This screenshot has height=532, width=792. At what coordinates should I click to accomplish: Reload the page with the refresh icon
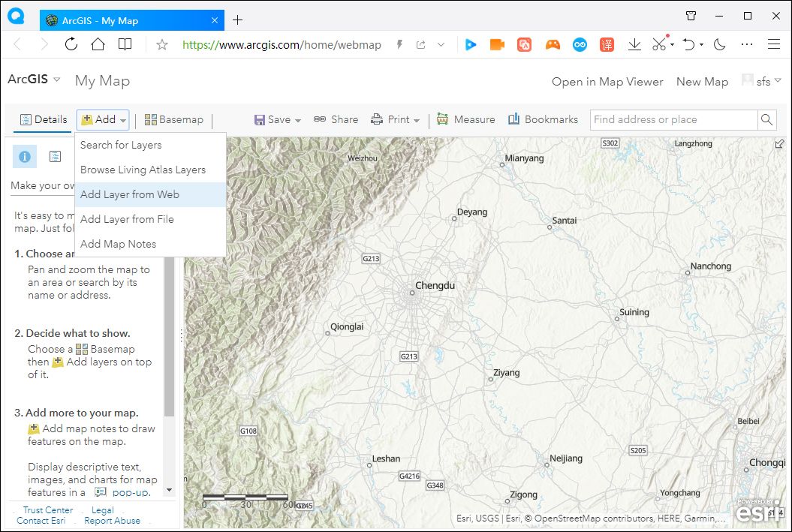tap(71, 44)
